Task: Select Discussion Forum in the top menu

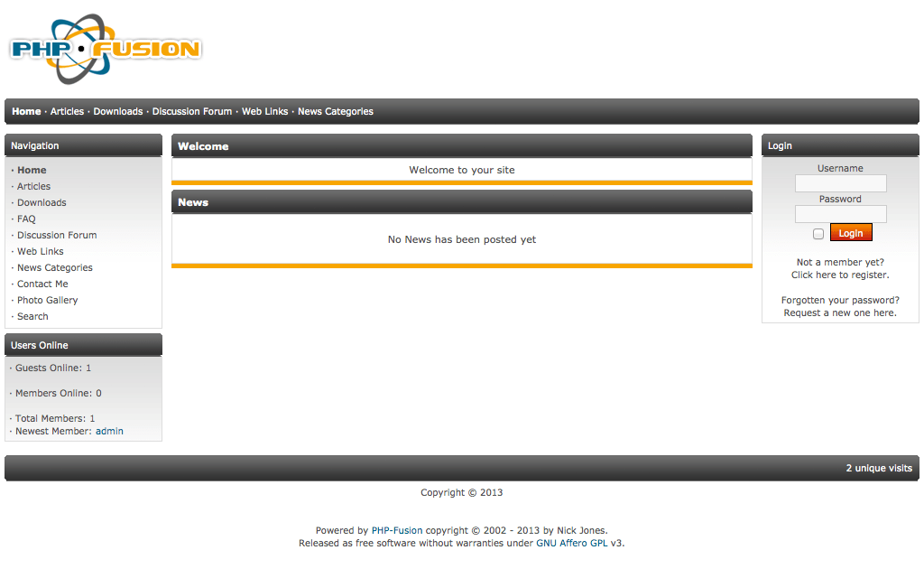Action: (x=192, y=111)
